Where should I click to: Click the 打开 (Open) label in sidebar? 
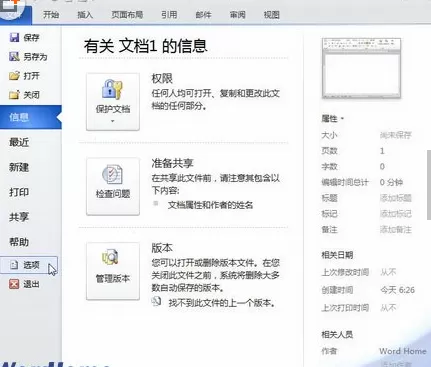[31, 76]
